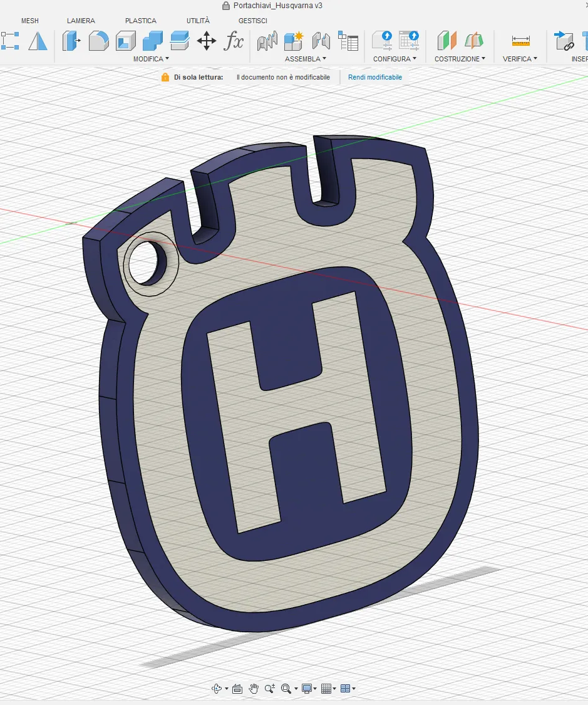Image resolution: width=588 pixels, height=705 pixels.
Task: Open the CONFIGURA dropdown menu
Action: tap(395, 59)
